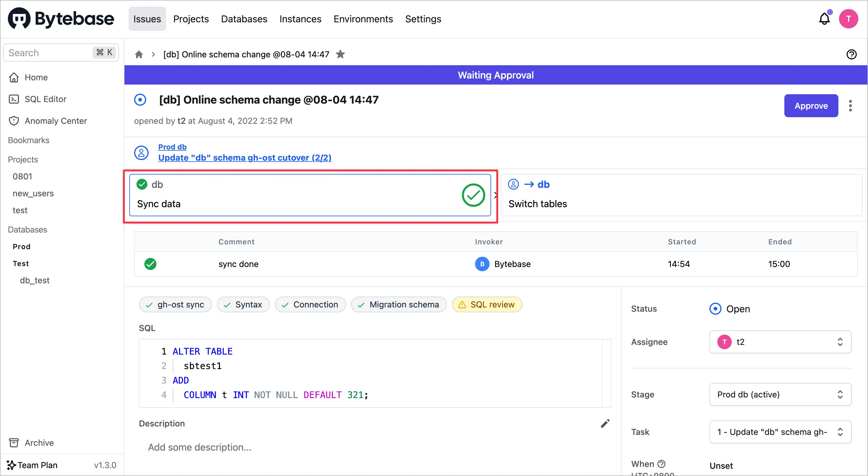Open the Archive sidebar item
Viewport: 868px width, 476px height.
39,443
